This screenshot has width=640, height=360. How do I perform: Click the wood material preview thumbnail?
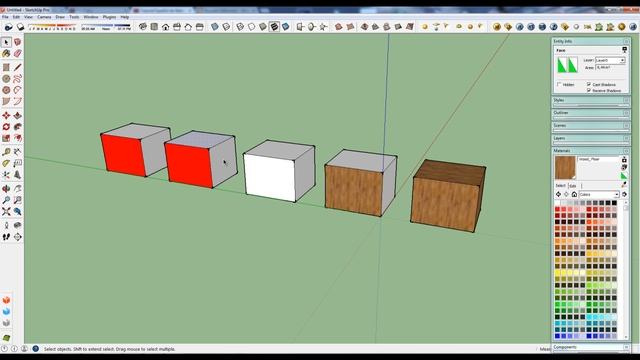565,168
